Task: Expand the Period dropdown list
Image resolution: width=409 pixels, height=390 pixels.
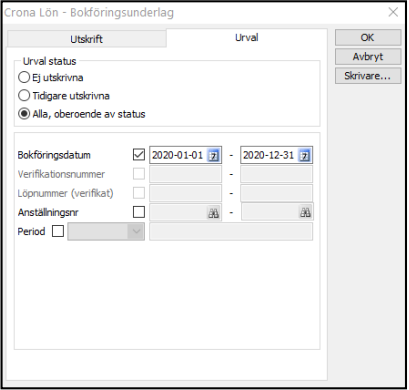Action: click(x=136, y=231)
